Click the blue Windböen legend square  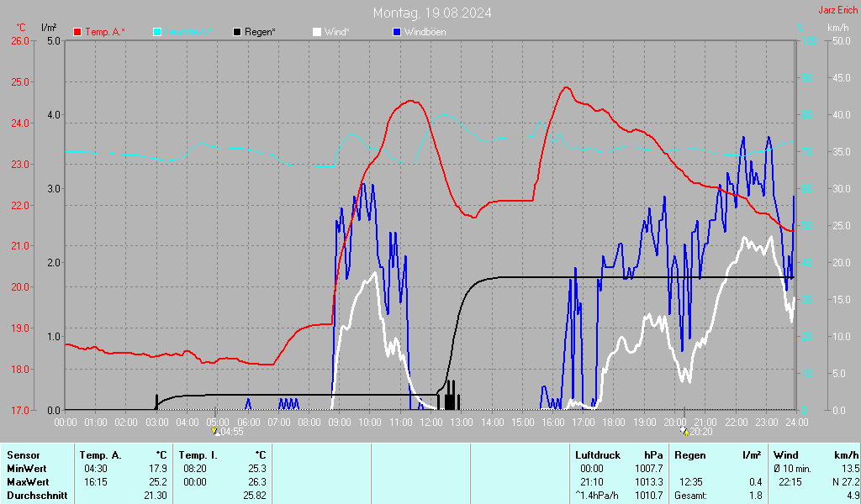pyautogui.click(x=397, y=32)
